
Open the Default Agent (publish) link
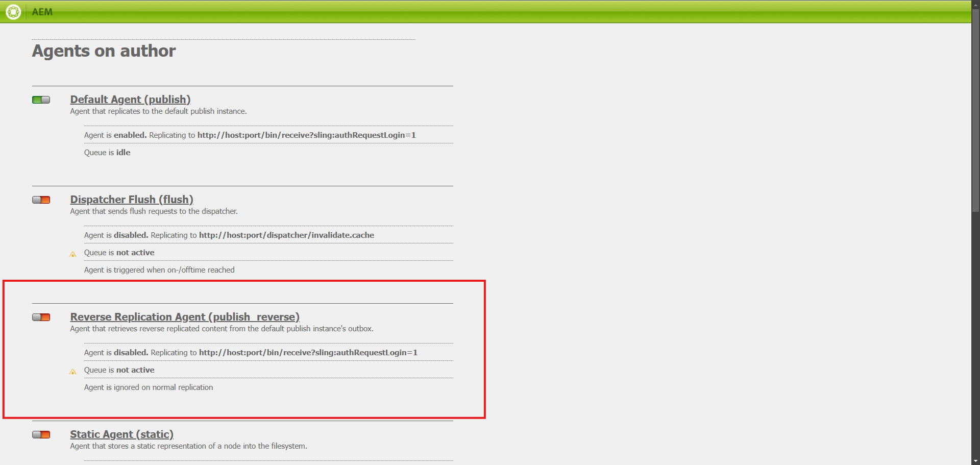click(x=130, y=100)
